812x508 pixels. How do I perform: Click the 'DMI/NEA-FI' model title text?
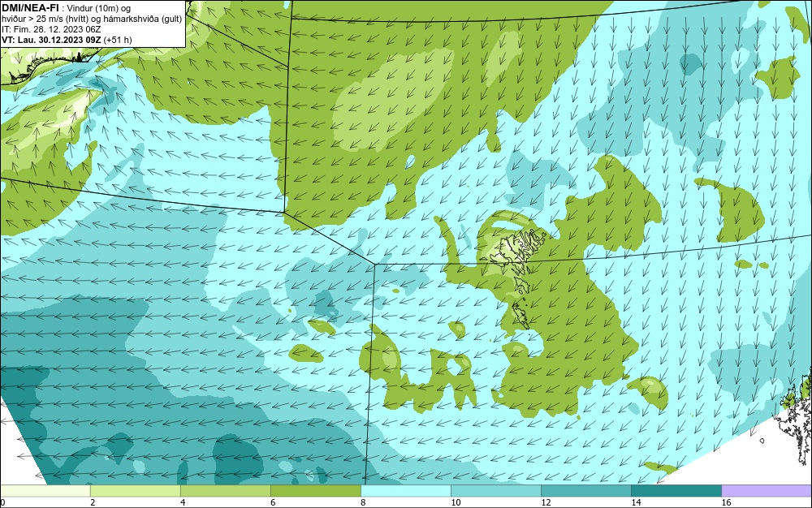(x=30, y=8)
